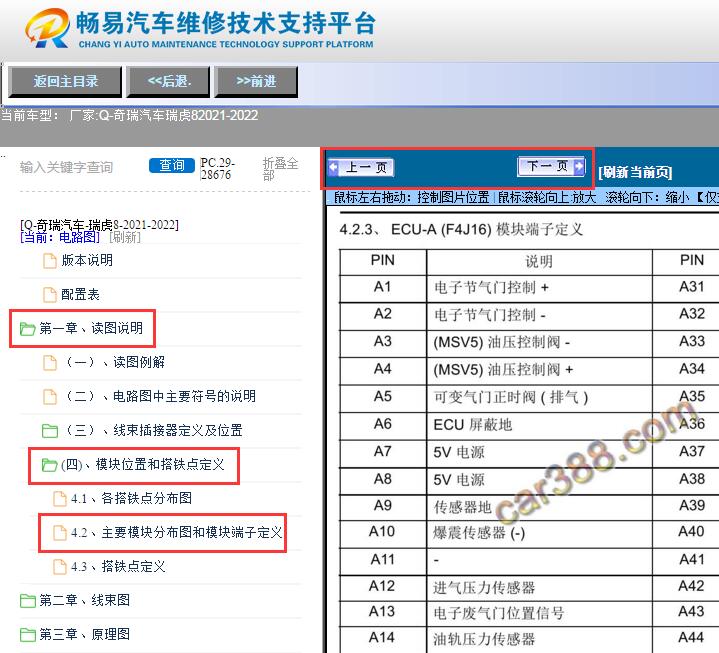Select (四)、模块位置和搭铁点定义 label
Viewport: 719px width, 653px height.
click(x=143, y=465)
